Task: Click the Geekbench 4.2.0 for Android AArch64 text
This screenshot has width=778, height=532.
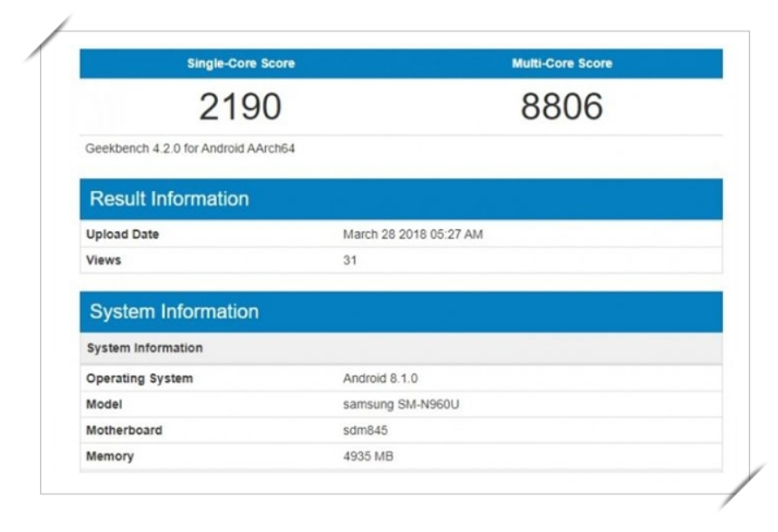Action: pos(190,148)
